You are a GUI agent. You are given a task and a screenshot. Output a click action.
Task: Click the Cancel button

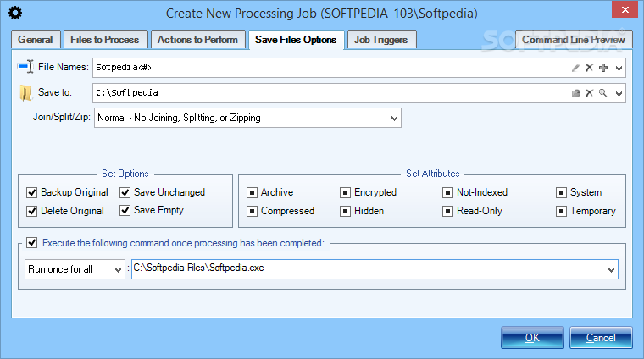(601, 338)
